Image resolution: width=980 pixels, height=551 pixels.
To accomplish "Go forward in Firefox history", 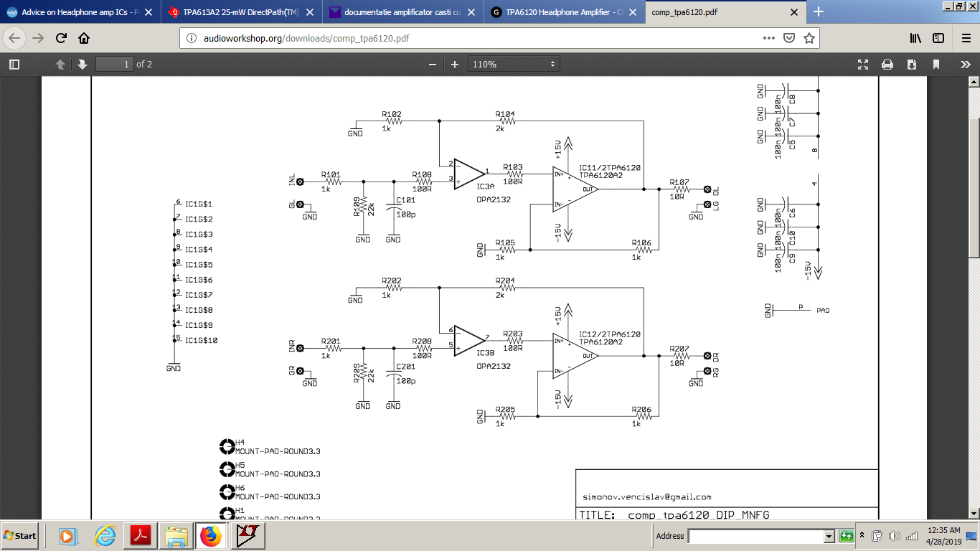I will pos(38,38).
